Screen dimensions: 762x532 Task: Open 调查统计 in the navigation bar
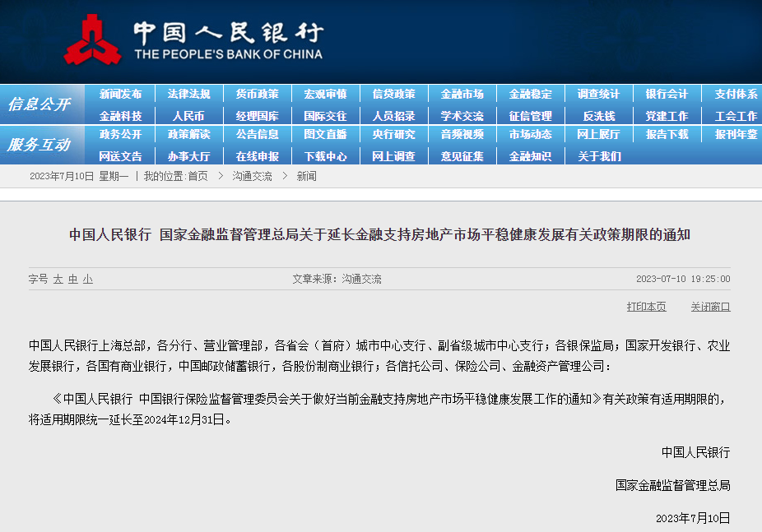[598, 94]
